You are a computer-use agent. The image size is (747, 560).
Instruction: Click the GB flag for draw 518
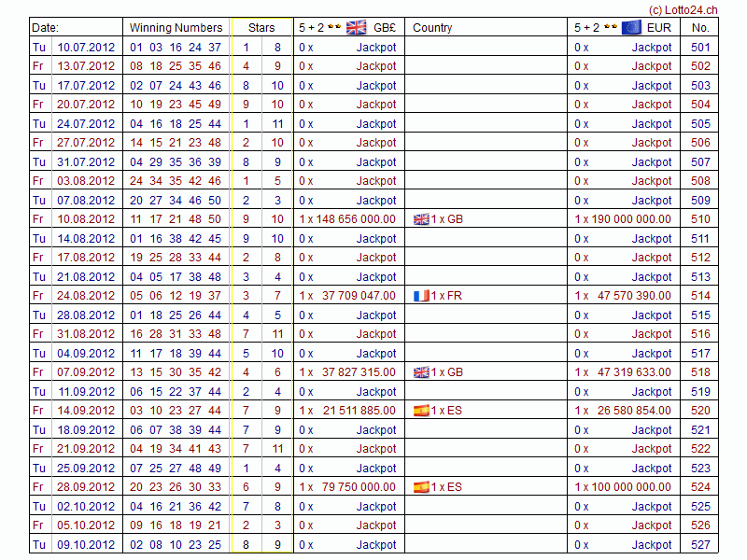[x=421, y=372]
